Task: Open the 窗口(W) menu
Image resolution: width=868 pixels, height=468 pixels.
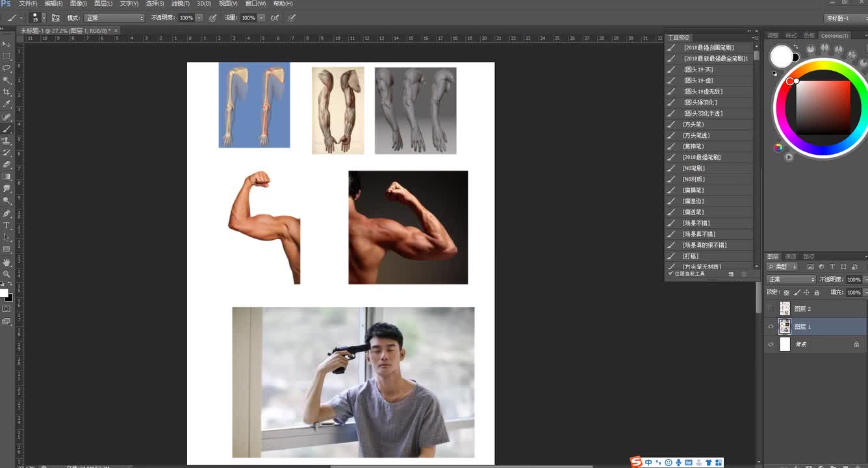Action: click(x=255, y=4)
